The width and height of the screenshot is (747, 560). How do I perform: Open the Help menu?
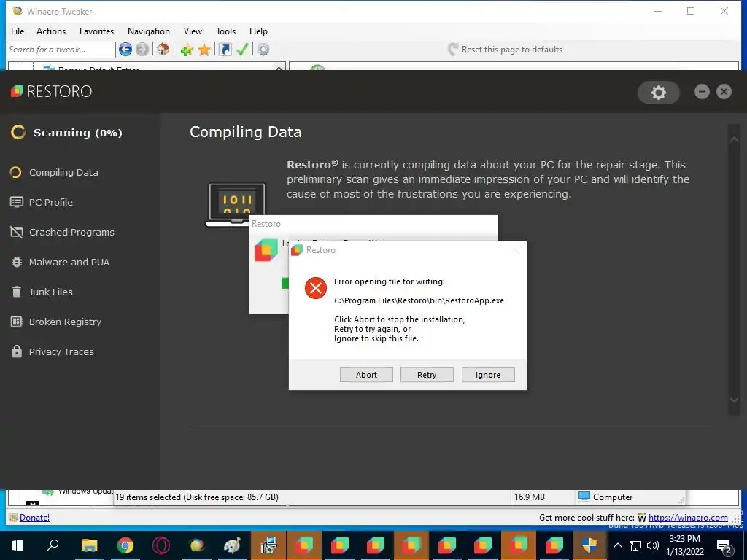[x=258, y=31]
